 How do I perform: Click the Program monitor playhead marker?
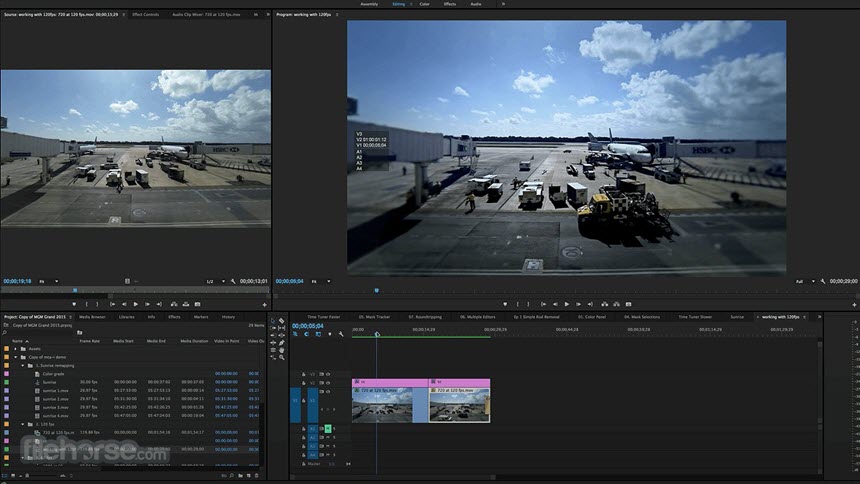tap(377, 290)
